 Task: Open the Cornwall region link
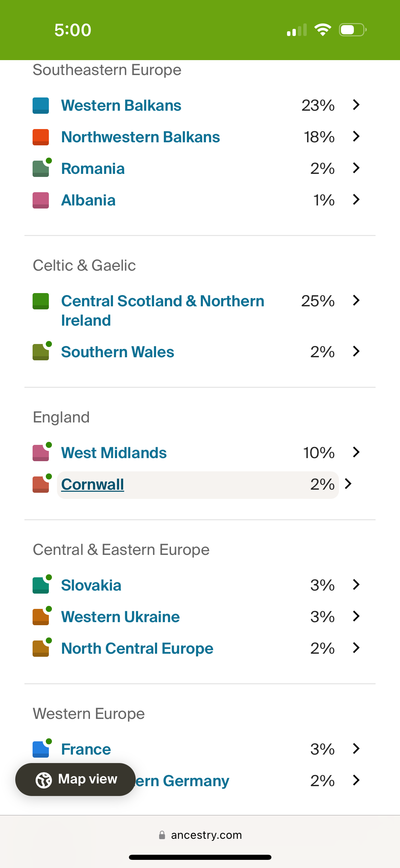(93, 485)
